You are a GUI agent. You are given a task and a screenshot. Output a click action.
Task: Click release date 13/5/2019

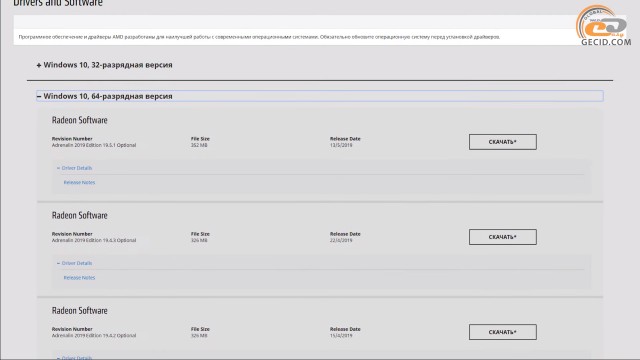click(x=341, y=145)
